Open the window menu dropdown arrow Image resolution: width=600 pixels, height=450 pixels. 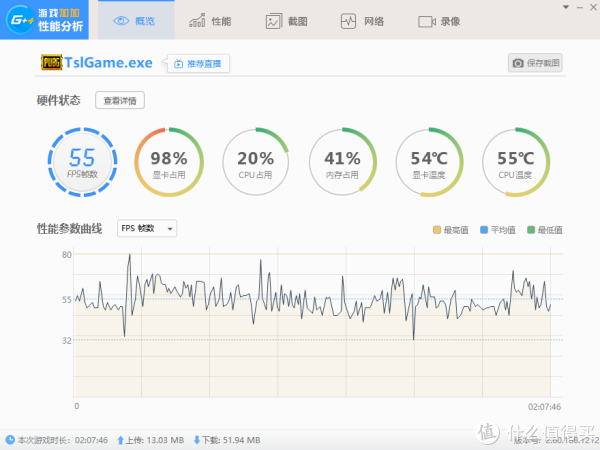[566, 7]
